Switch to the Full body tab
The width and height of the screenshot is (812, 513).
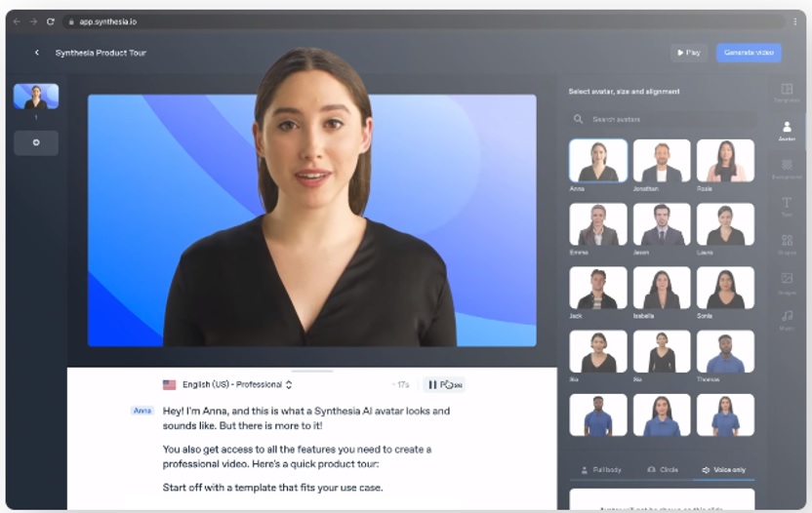(601, 470)
